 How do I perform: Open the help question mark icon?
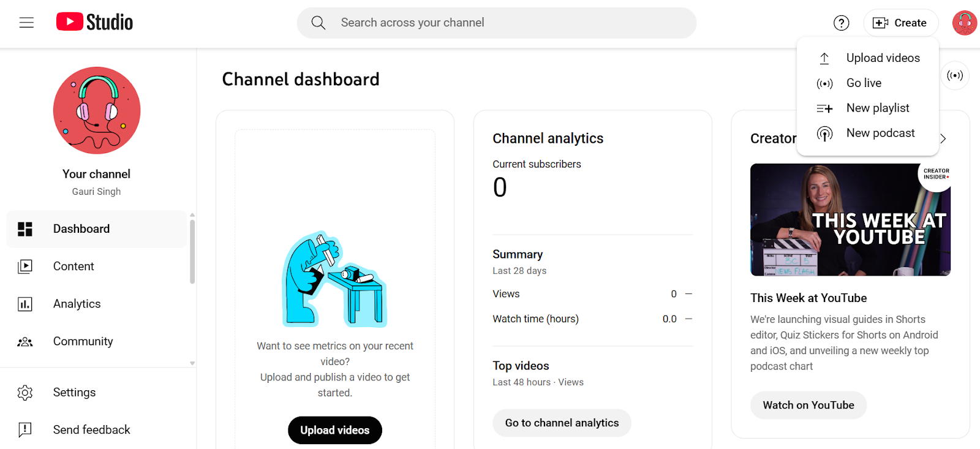point(842,23)
